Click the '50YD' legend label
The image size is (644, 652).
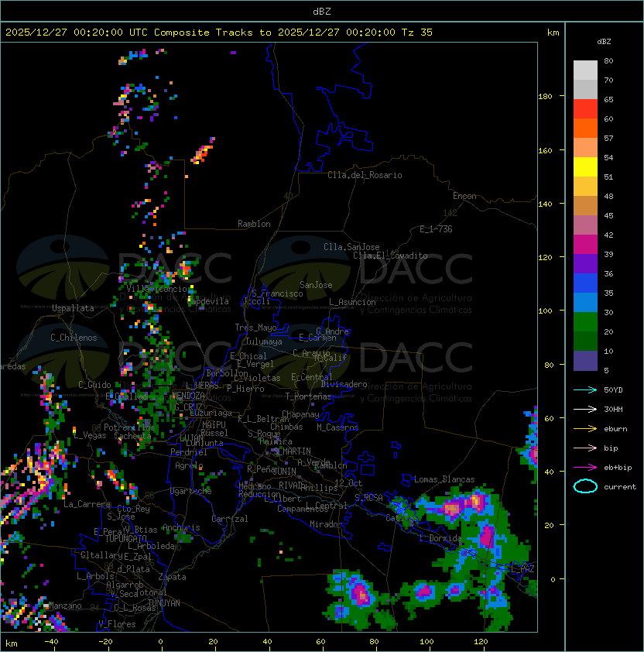coord(613,390)
